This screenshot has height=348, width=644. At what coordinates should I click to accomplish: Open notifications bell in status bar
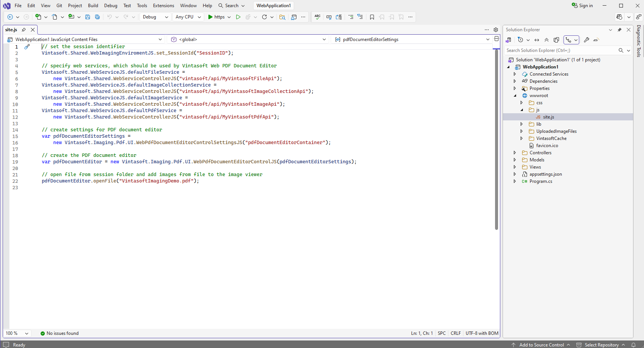(x=633, y=345)
